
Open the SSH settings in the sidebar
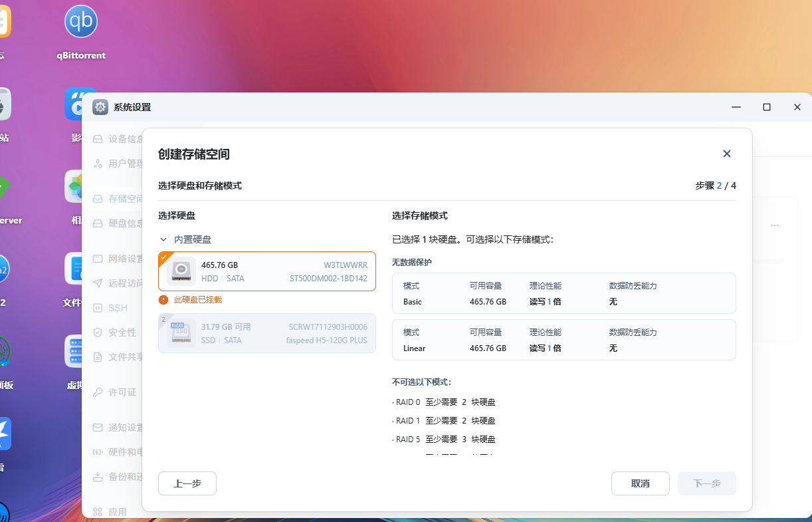(116, 307)
